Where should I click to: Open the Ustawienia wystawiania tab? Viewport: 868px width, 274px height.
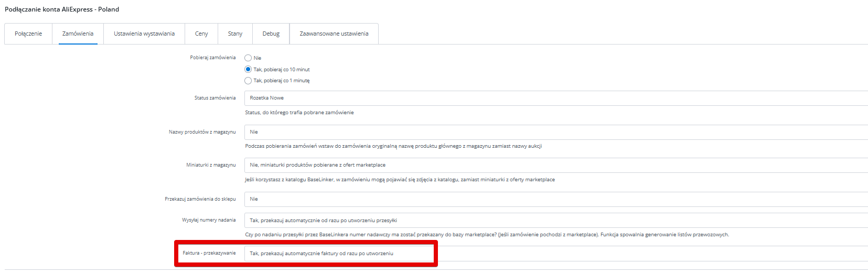pos(144,34)
